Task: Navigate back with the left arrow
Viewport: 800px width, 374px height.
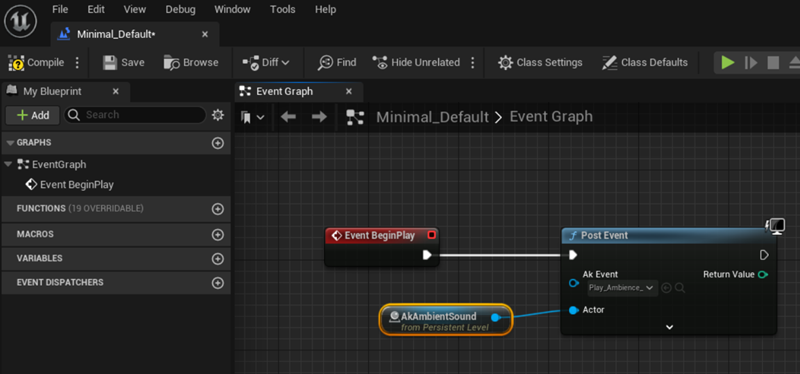Action: [x=288, y=117]
